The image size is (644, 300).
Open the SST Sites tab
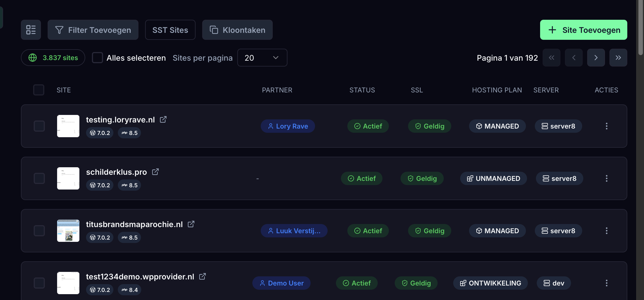click(x=170, y=30)
